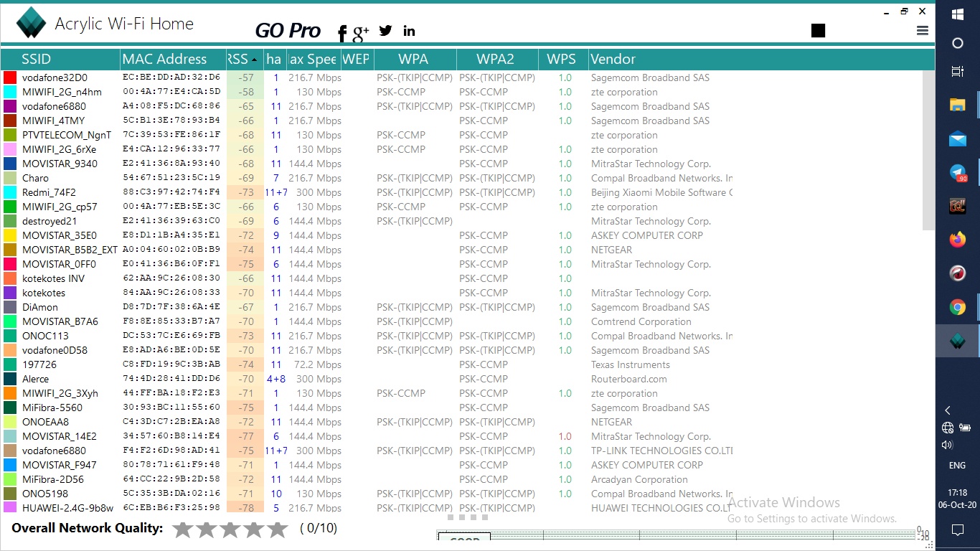
Task: Select the Alerce network row
Action: 36,379
